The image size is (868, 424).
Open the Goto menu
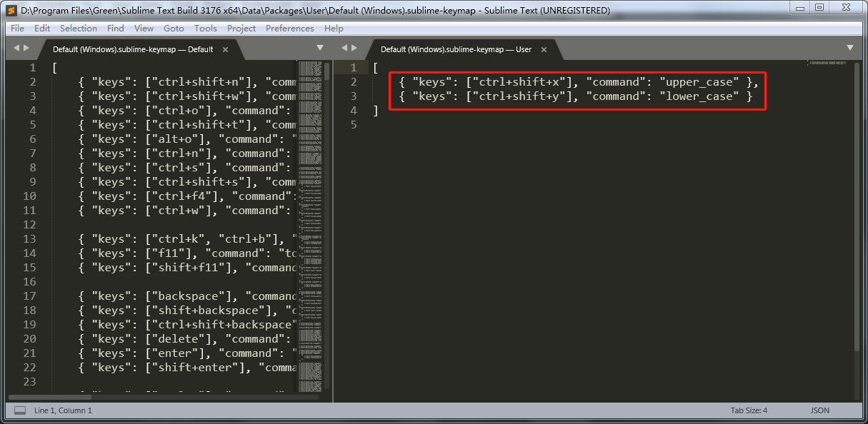coord(174,28)
